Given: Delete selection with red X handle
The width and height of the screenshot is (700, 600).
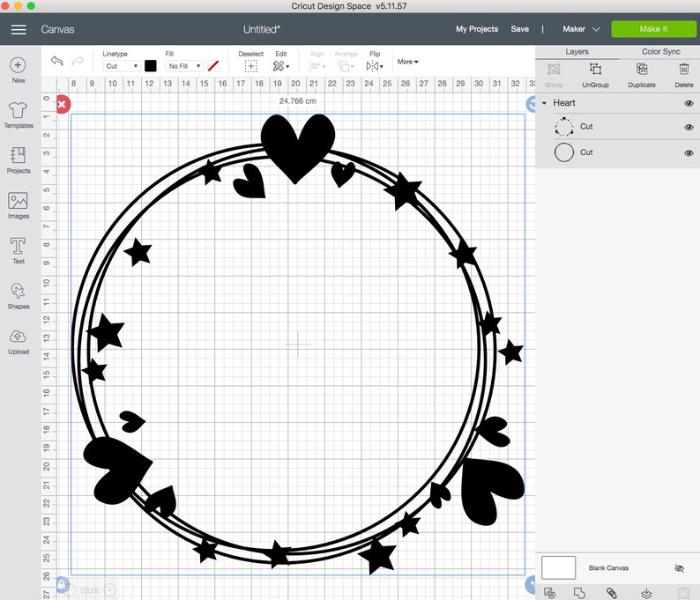Looking at the screenshot, I should pyautogui.click(x=63, y=104).
